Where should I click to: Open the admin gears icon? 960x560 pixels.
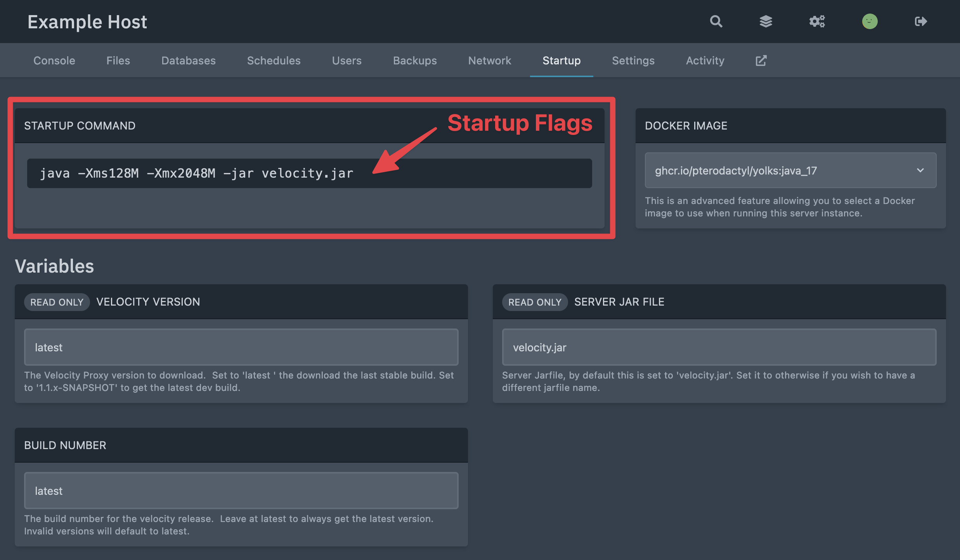(817, 21)
